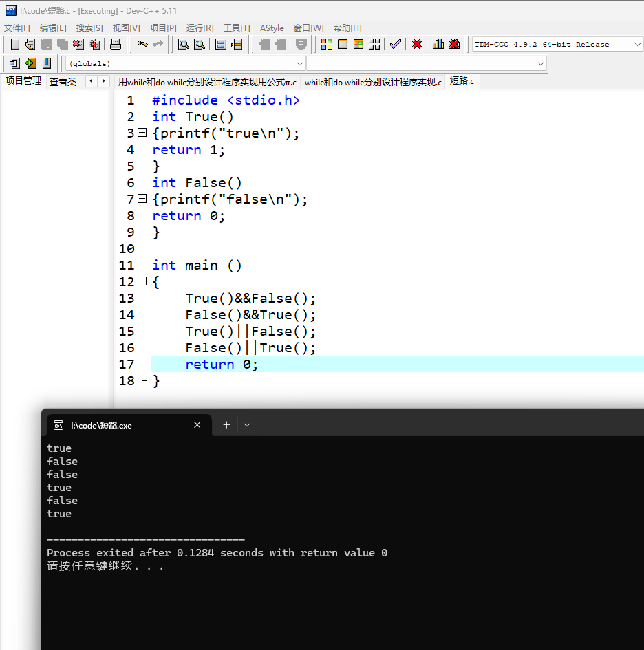Click the Replace magnifier icon

point(200,44)
